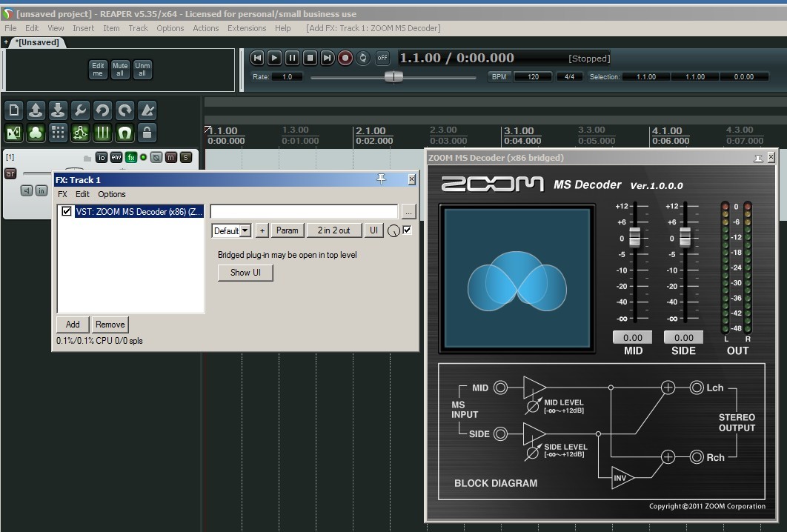This screenshot has height=532, width=787.
Task: Click the SIDE level fader in ZOOM plugin
Action: click(x=685, y=237)
